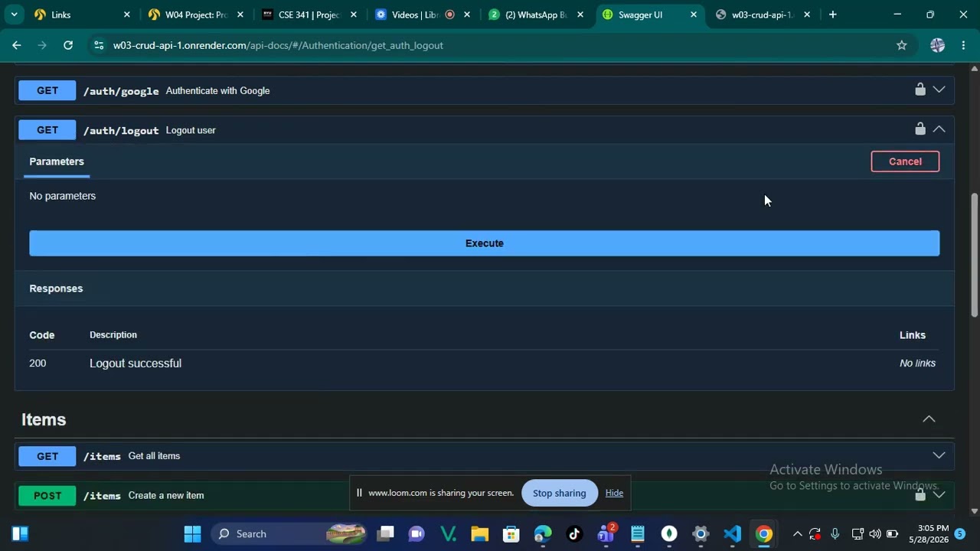
Task: Go forward using the browser forward arrow
Action: pyautogui.click(x=42, y=45)
